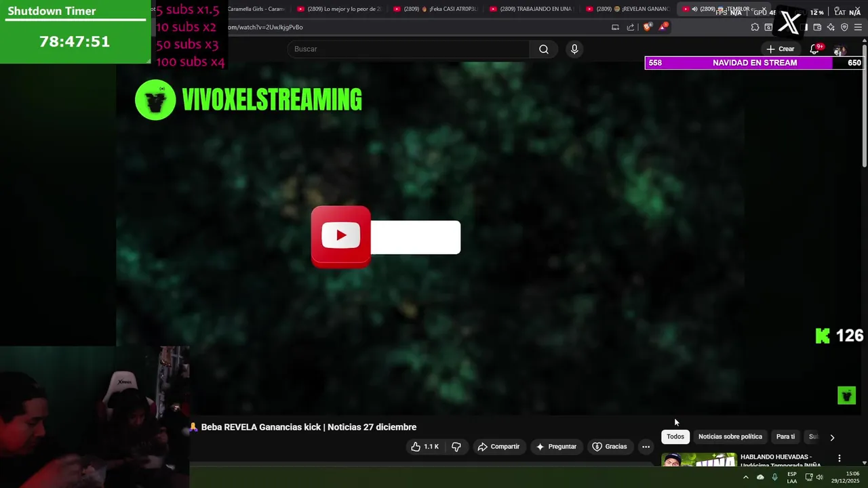Click the install/cast screen icon in address bar

point(615,27)
